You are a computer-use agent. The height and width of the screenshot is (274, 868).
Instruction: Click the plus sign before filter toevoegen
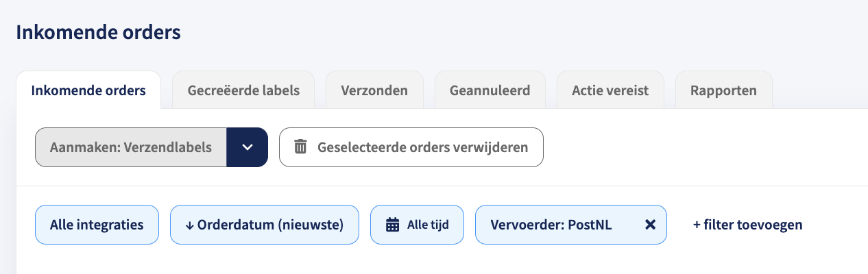[x=697, y=225]
